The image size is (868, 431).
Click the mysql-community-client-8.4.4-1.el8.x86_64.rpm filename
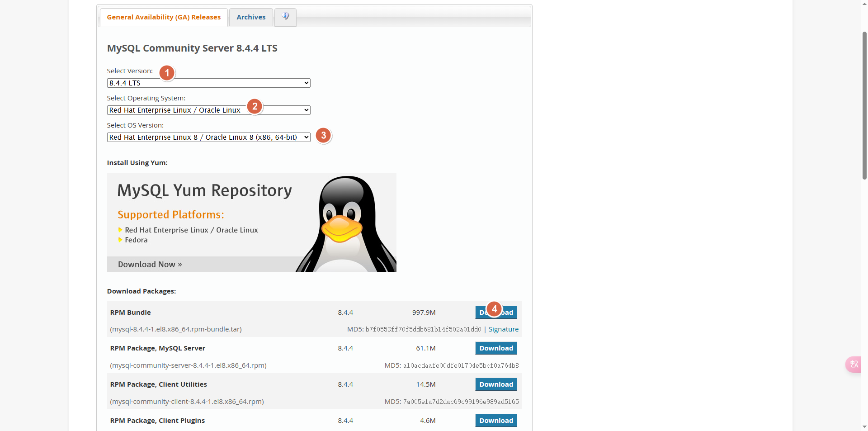187,402
